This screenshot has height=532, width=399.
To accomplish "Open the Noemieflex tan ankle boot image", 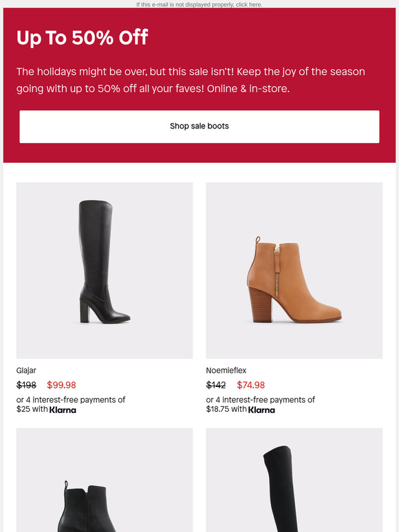I will point(294,270).
